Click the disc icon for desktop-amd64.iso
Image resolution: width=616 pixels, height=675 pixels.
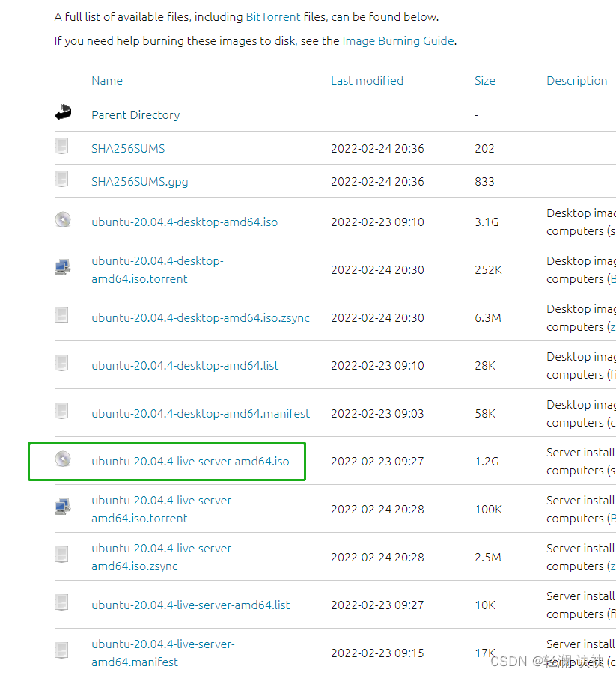pyautogui.click(x=63, y=219)
